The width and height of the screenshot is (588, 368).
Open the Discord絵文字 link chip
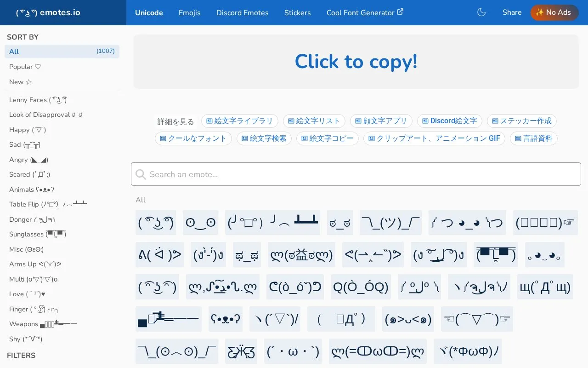point(450,121)
